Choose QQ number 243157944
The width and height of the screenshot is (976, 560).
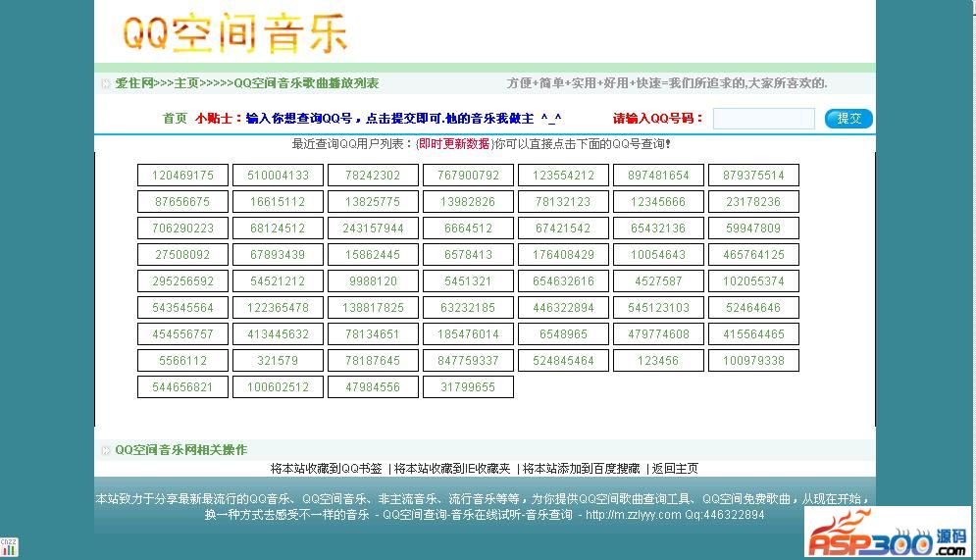374,229
